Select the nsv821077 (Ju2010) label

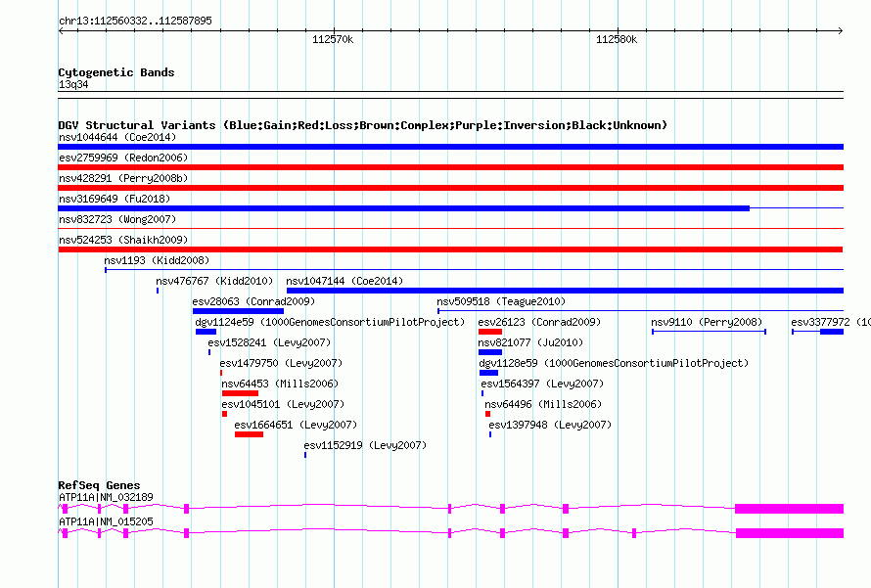coord(530,342)
